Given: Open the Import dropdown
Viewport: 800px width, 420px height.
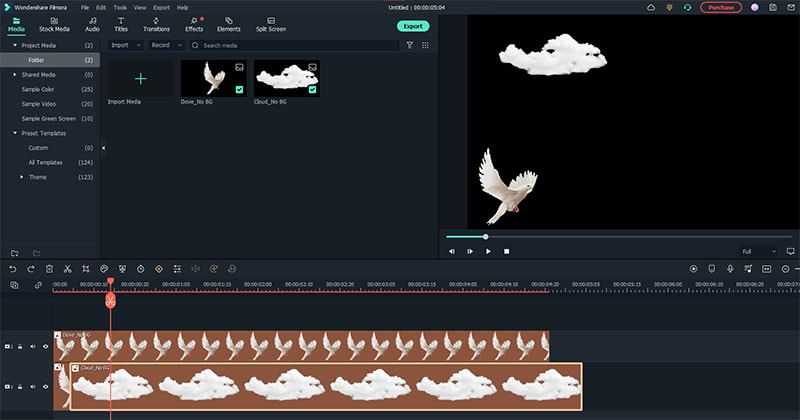Looking at the screenshot, I should click(126, 45).
